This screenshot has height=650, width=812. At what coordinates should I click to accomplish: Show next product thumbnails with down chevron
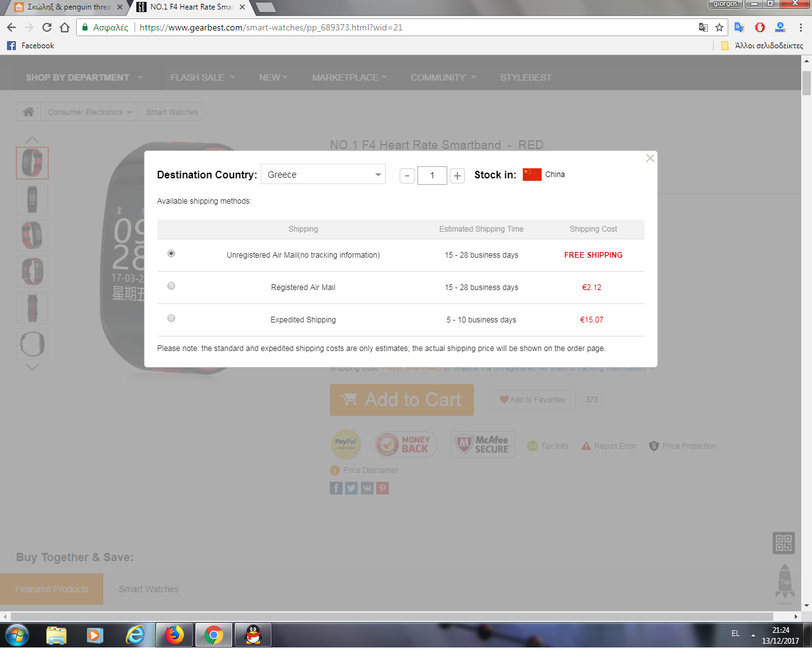pos(32,367)
